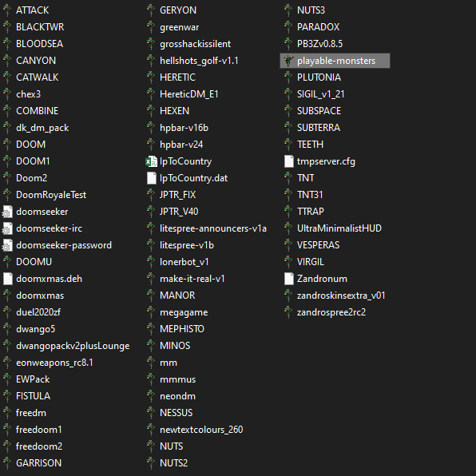Click the doomseeker config file icon
Viewport: 476px width, 476px height.
[x=8, y=212]
